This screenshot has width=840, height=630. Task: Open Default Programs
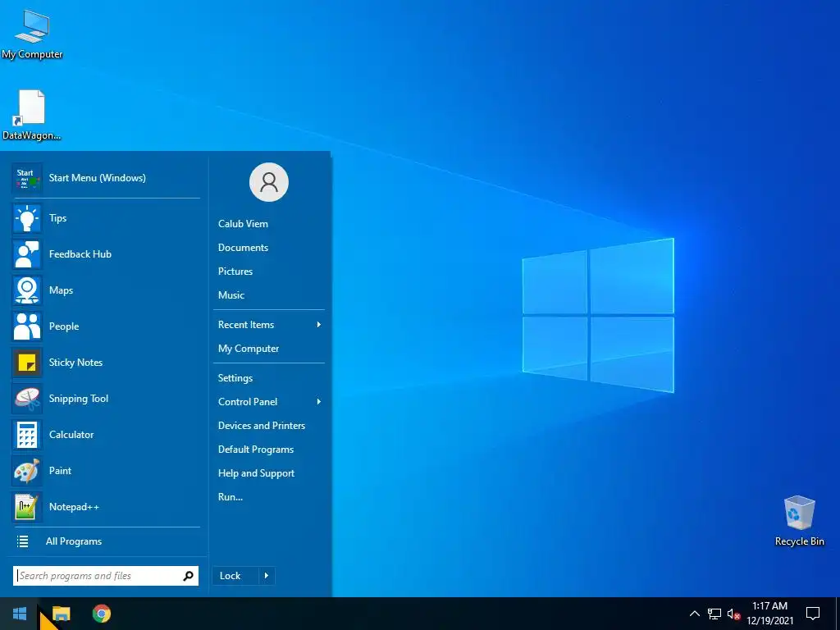[256, 450]
